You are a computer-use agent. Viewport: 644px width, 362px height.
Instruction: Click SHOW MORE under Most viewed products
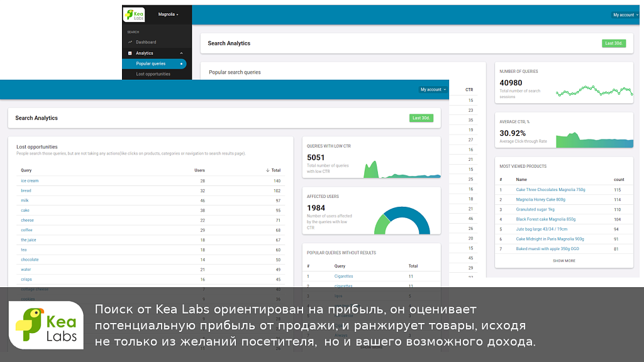tap(563, 260)
